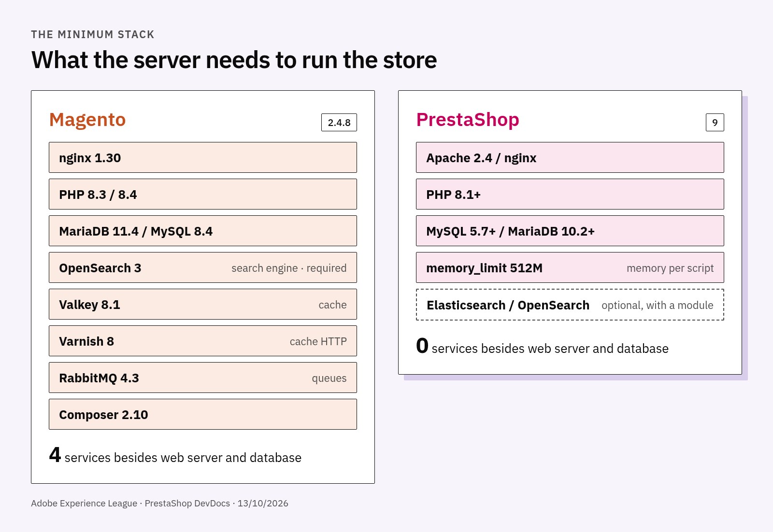
Task: Click the Magento version badge 2.4.8
Action: pos(339,123)
